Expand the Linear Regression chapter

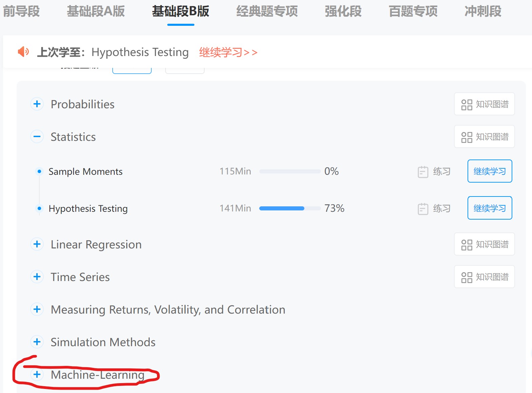[x=37, y=244]
